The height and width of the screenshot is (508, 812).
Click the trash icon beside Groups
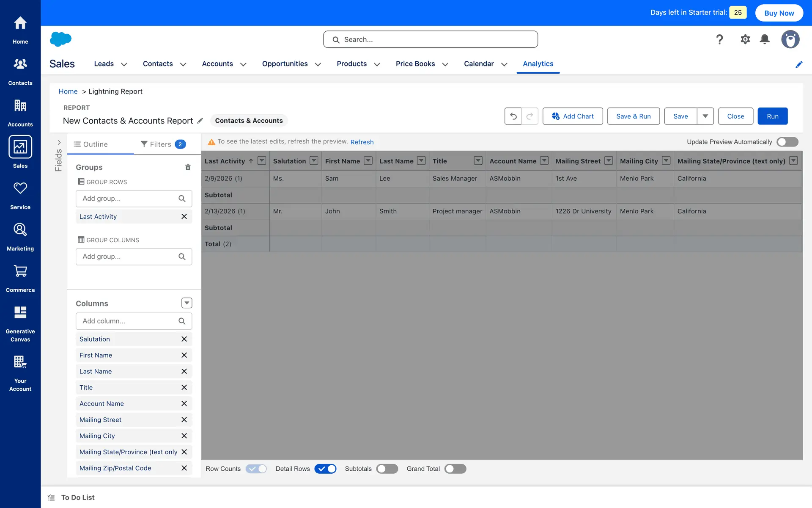(188, 167)
